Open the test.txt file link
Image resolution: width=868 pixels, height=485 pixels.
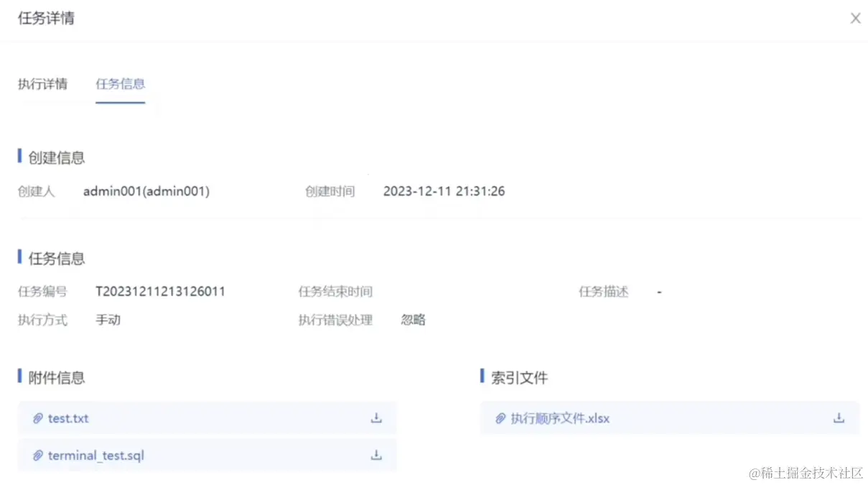[x=68, y=418]
